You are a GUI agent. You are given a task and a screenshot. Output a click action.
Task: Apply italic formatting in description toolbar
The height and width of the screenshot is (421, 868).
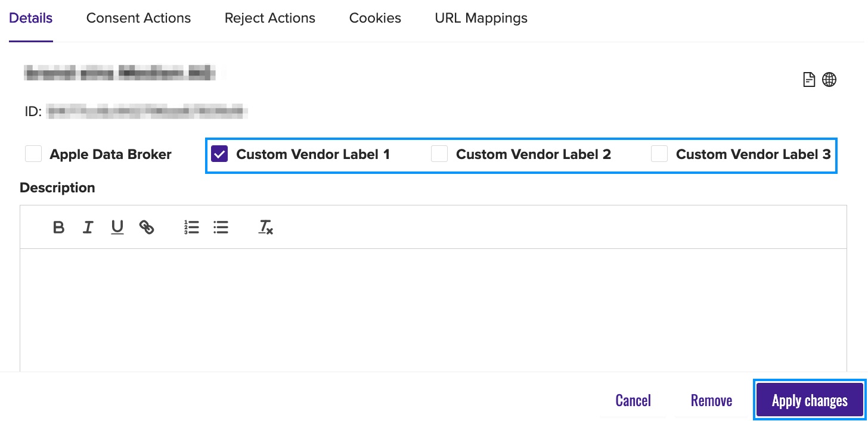88,227
